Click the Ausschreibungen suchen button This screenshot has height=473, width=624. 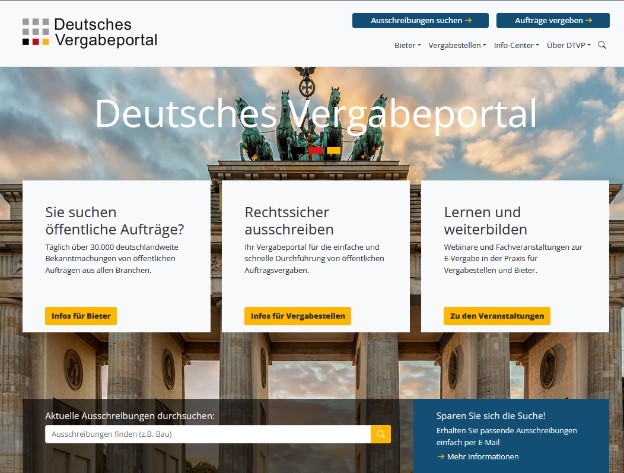tap(420, 20)
